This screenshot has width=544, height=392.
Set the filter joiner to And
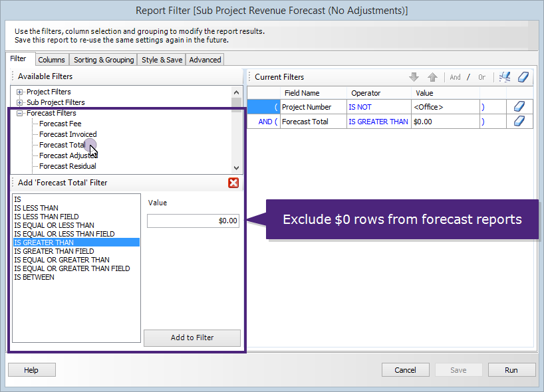(455, 77)
